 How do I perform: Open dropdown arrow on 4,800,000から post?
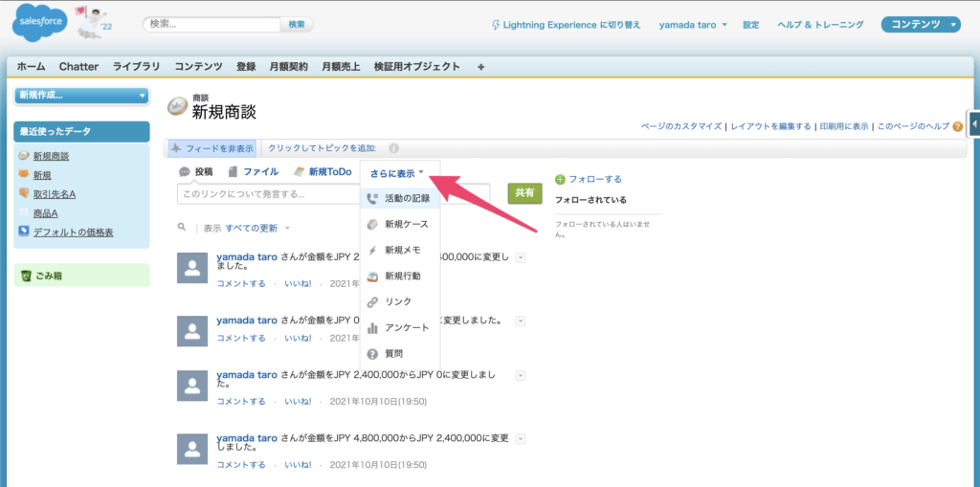pyautogui.click(x=521, y=439)
